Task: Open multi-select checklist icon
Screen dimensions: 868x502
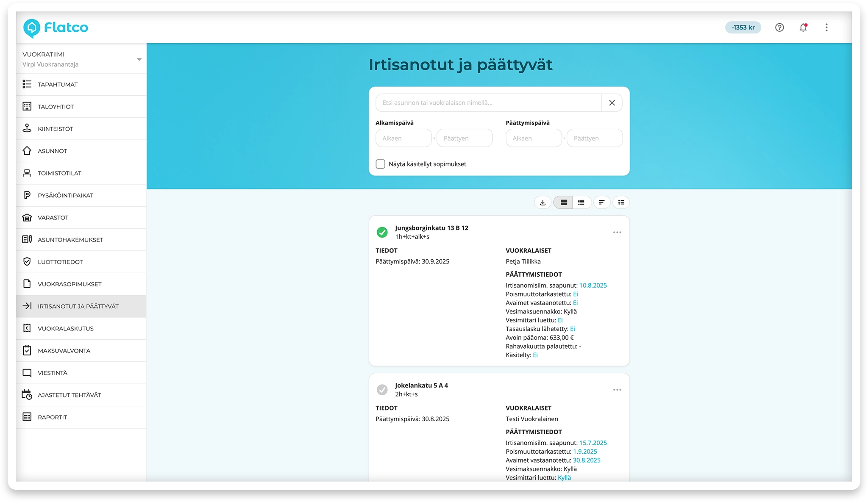Action: 620,202
